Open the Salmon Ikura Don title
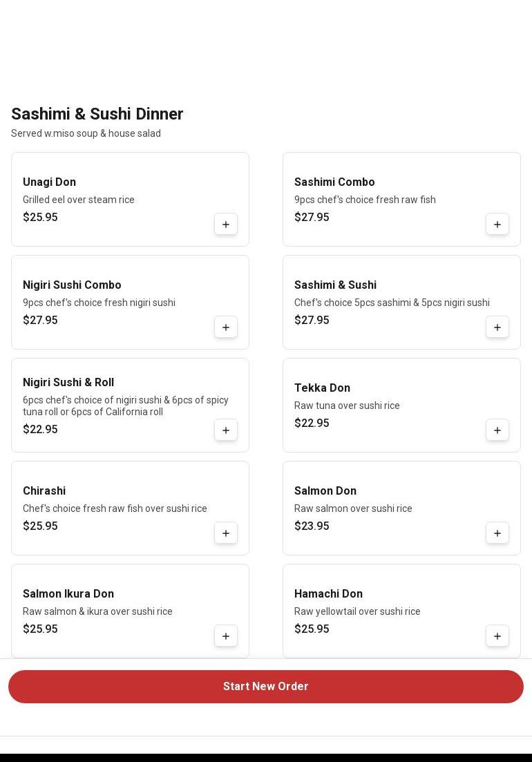This screenshot has width=532, height=762. coord(68,594)
